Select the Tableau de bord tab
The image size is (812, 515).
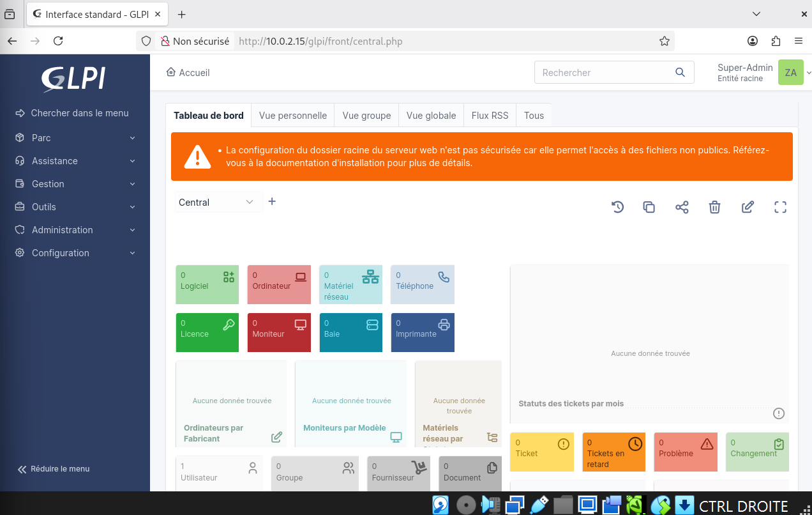pyautogui.click(x=209, y=116)
